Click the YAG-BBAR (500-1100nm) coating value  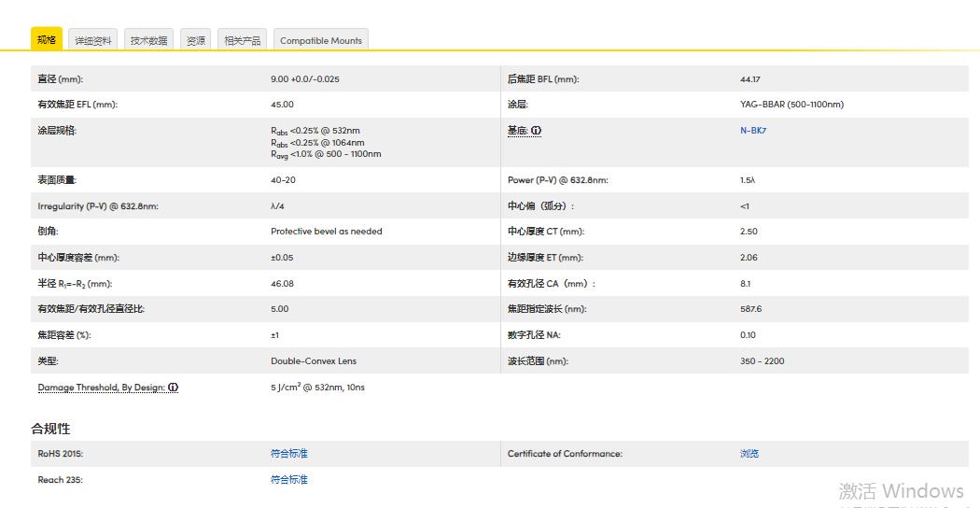(791, 105)
